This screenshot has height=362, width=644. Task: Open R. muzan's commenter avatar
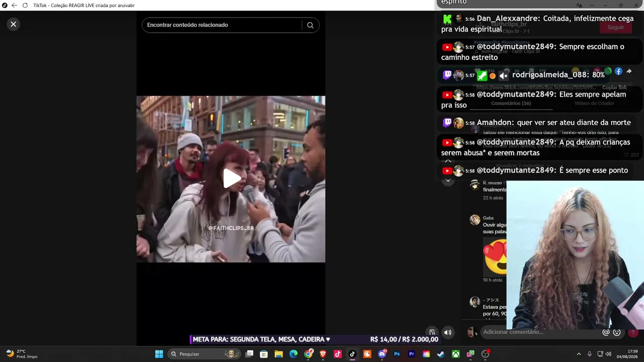pyautogui.click(x=474, y=185)
